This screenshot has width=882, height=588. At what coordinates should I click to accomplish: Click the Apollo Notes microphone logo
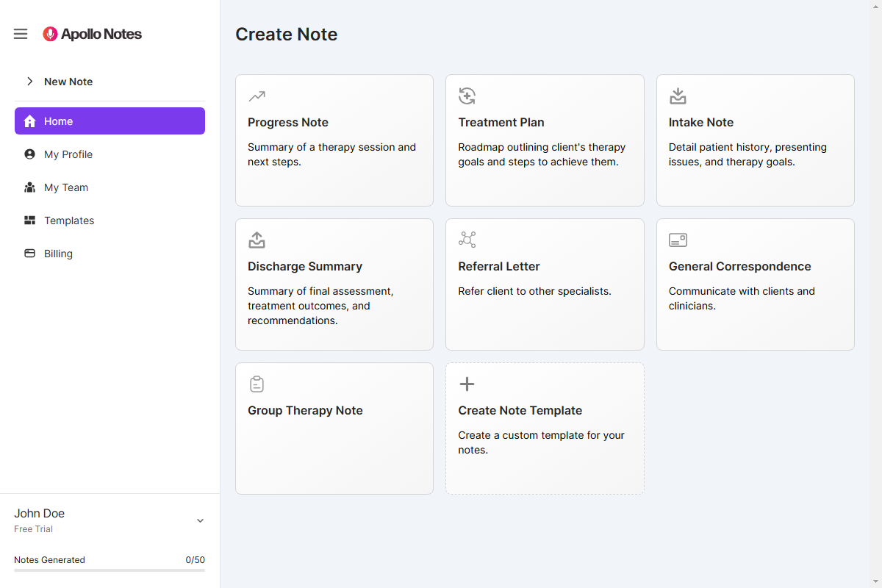[x=49, y=34]
